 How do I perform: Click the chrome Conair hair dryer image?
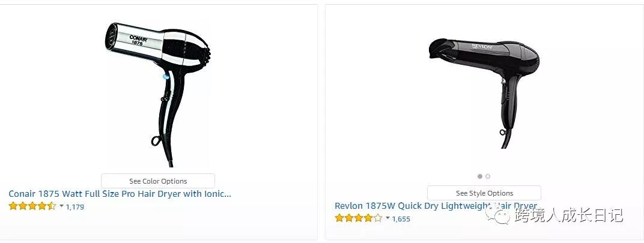pyautogui.click(x=158, y=94)
